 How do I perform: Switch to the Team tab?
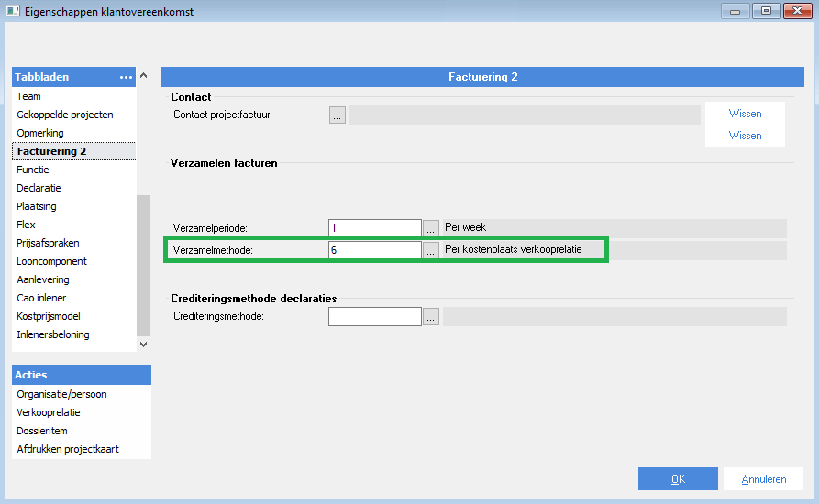(x=28, y=96)
